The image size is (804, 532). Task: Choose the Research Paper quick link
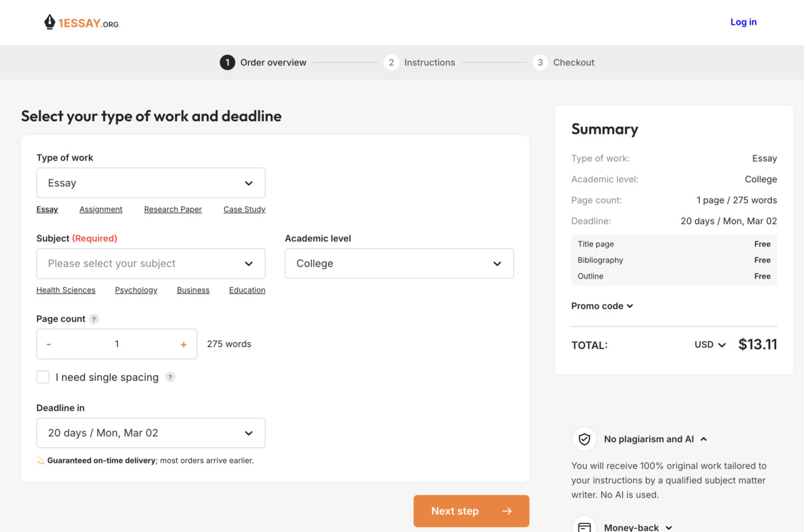(173, 209)
